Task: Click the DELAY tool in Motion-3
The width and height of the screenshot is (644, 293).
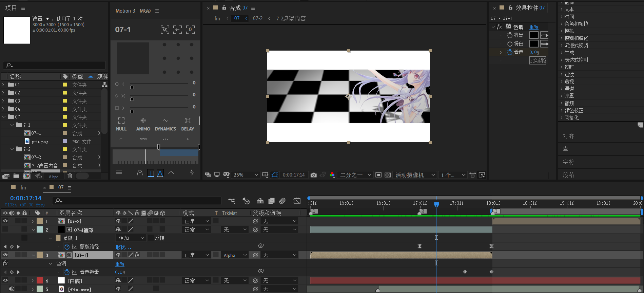Action: [188, 124]
